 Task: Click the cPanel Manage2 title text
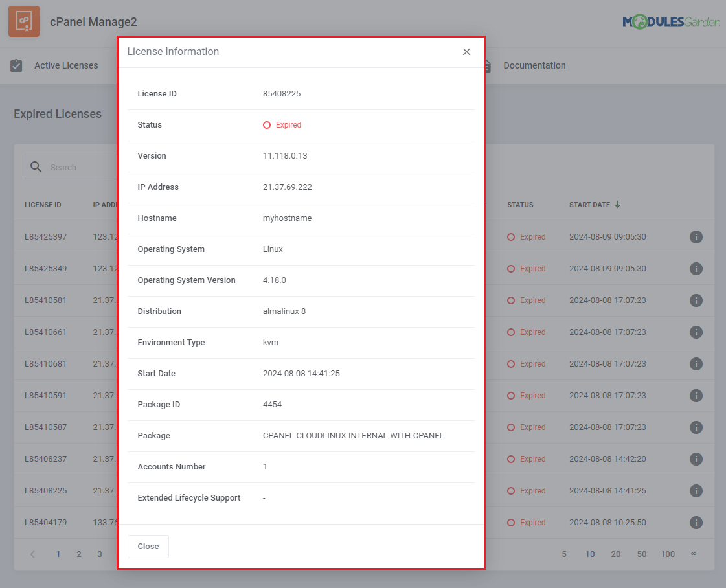[x=93, y=22]
